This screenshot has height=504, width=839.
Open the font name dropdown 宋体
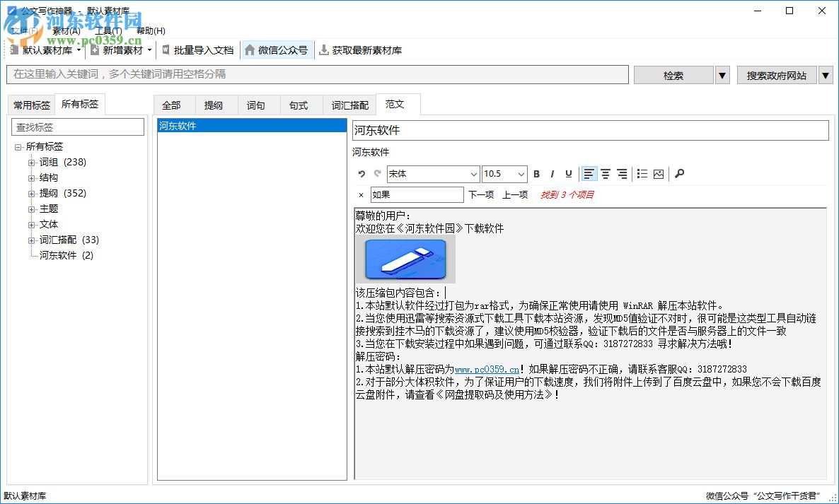tap(473, 174)
